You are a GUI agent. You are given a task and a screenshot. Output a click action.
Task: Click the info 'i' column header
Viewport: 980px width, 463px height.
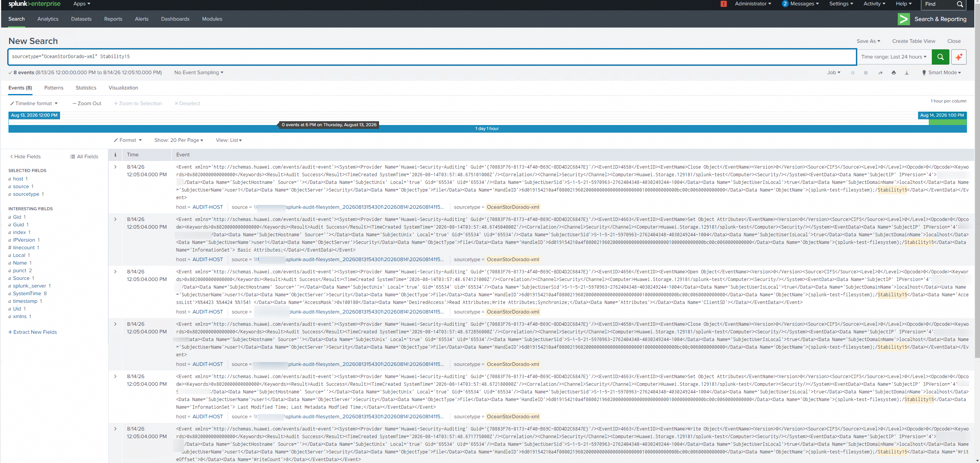115,155
